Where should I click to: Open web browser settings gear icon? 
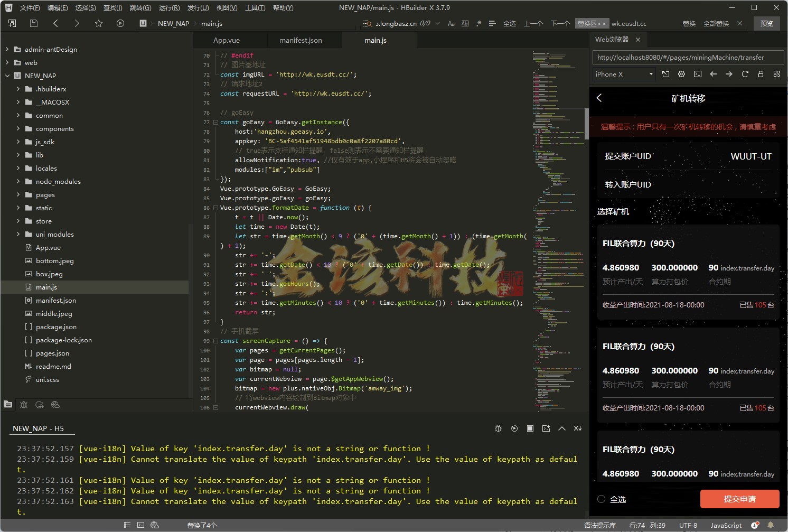coord(681,74)
